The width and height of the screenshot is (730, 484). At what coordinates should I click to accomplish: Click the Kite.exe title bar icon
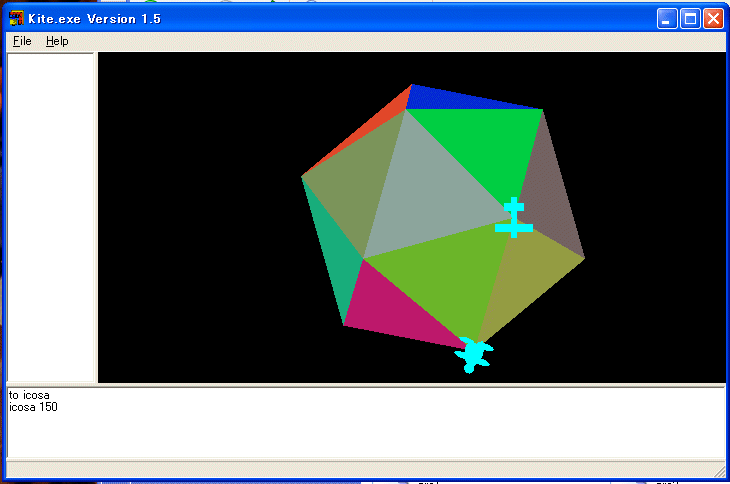[x=16, y=18]
